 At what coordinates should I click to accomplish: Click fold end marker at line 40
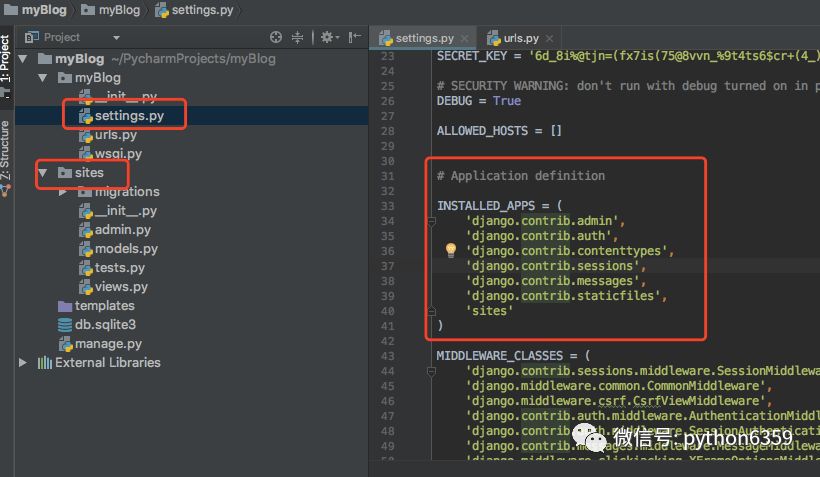pyautogui.click(x=431, y=312)
